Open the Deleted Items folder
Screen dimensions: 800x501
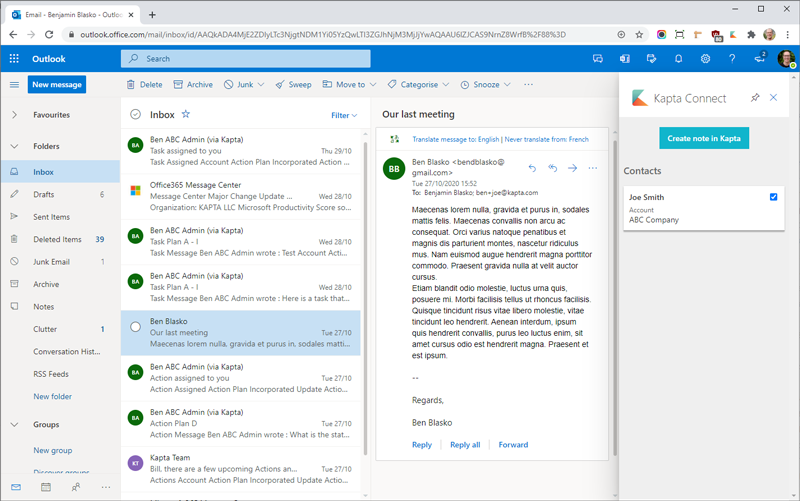pos(60,239)
